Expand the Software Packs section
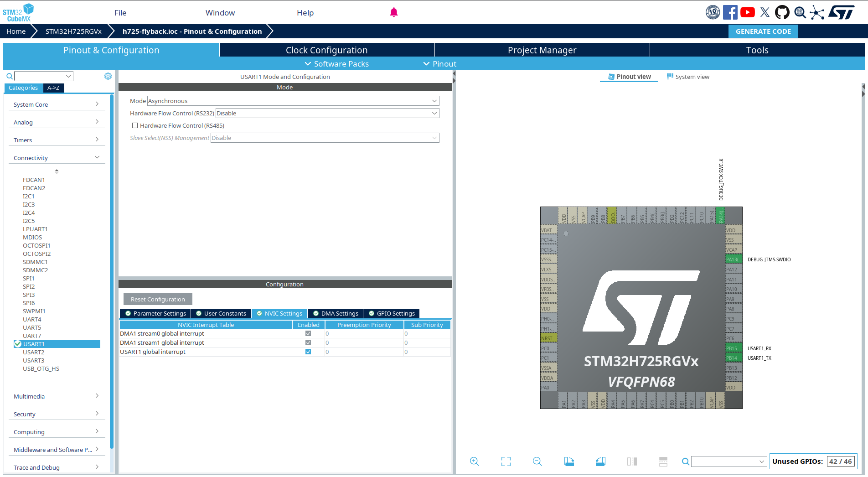Screen dimensions: 868x477 336,64
